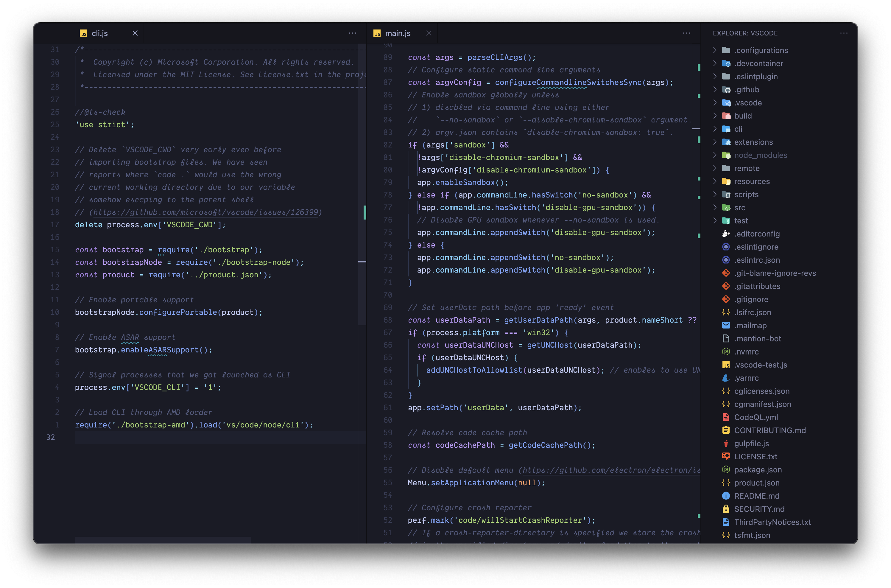
Task: Click the extensions folder icon
Action: (726, 142)
